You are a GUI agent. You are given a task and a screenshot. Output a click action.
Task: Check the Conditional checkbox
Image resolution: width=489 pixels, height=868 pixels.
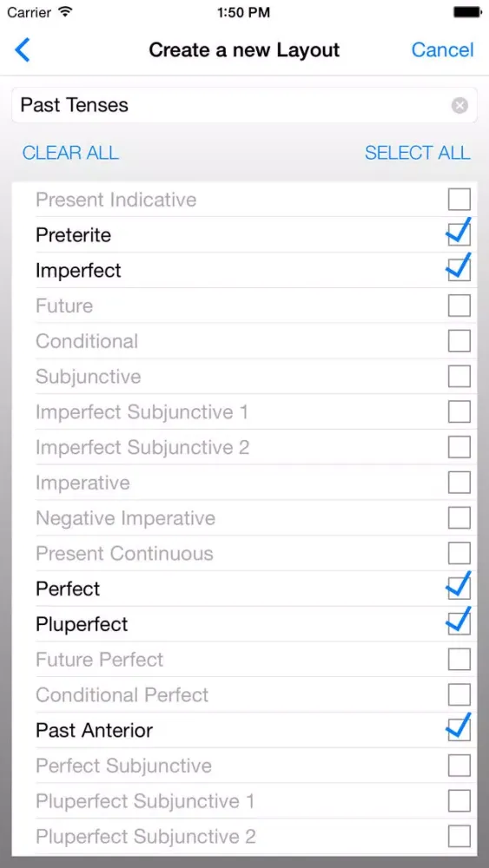point(459,341)
